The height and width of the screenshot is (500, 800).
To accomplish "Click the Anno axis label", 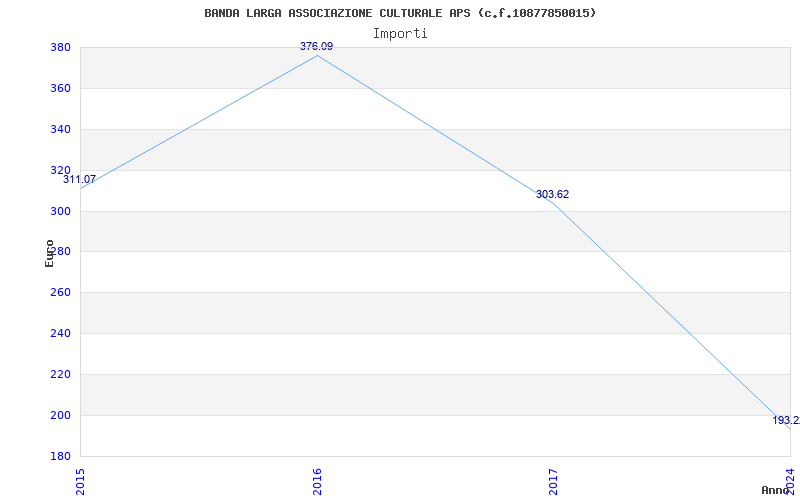I will (x=775, y=490).
